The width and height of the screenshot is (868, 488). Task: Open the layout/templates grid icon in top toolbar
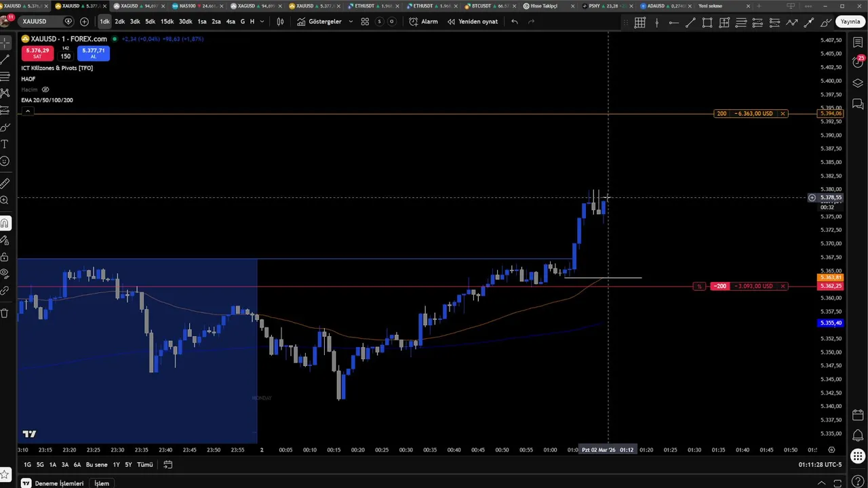365,22
